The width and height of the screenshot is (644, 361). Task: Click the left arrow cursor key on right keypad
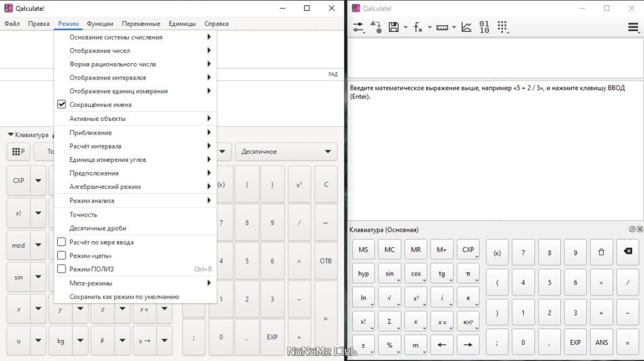click(442, 345)
